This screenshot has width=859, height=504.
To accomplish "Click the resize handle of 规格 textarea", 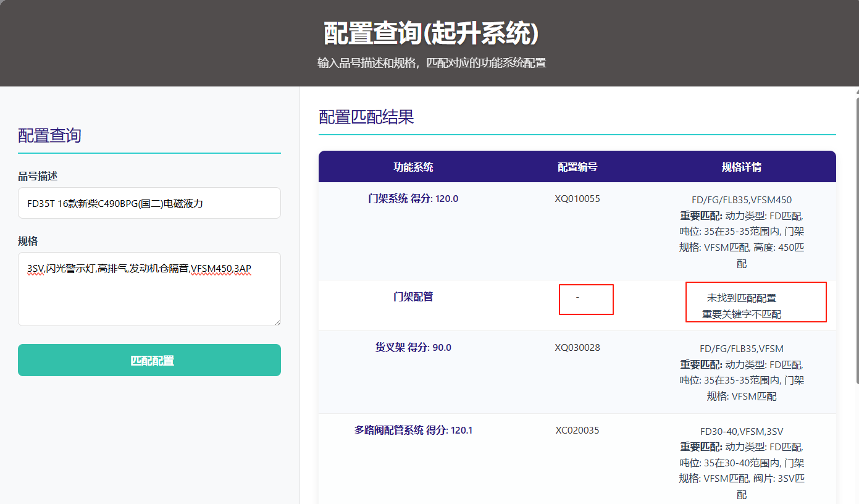I will pos(277,321).
